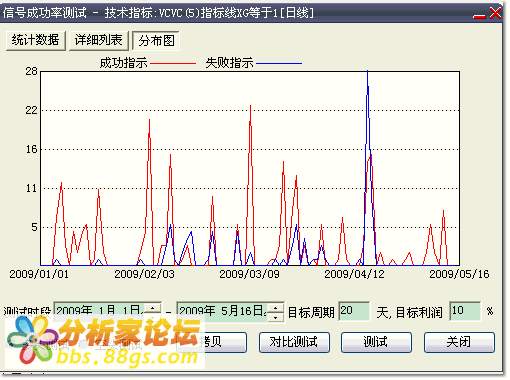This screenshot has height=380, width=510.
Task: Decrease end date with down spinner arrow
Action: point(276,317)
